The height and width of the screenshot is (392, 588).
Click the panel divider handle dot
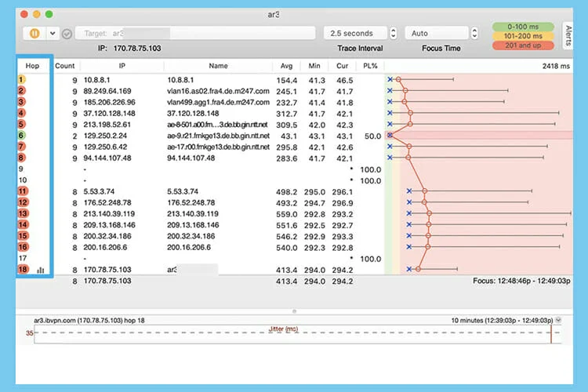294,311
